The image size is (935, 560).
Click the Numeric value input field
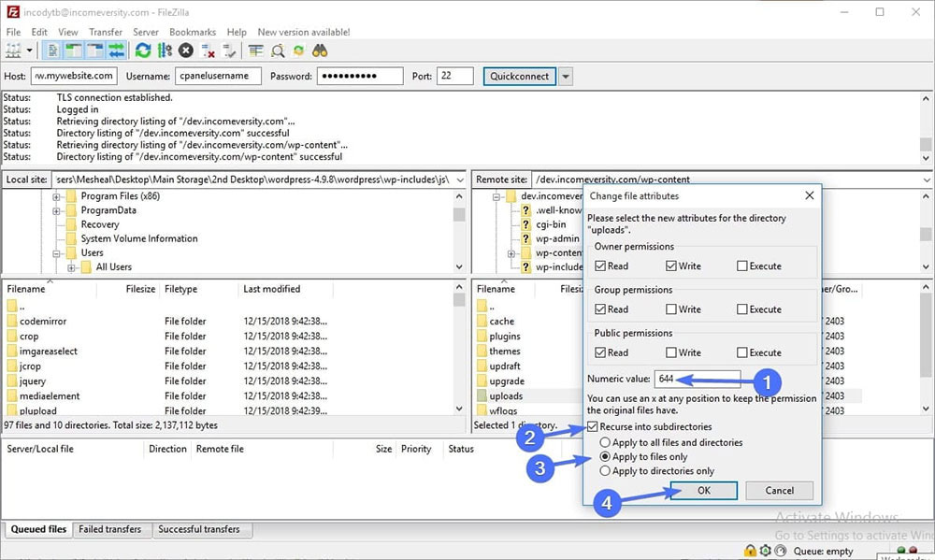coord(698,379)
